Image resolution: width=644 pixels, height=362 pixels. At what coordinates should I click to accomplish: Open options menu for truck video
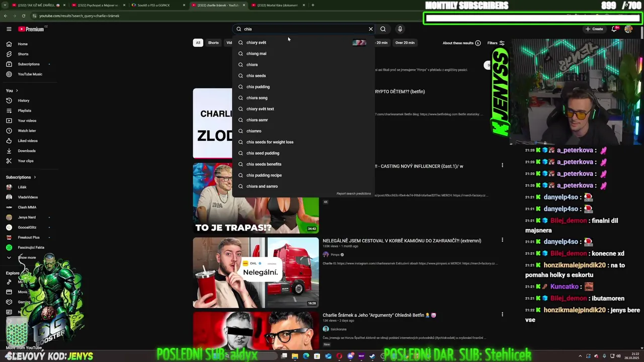[502, 240]
